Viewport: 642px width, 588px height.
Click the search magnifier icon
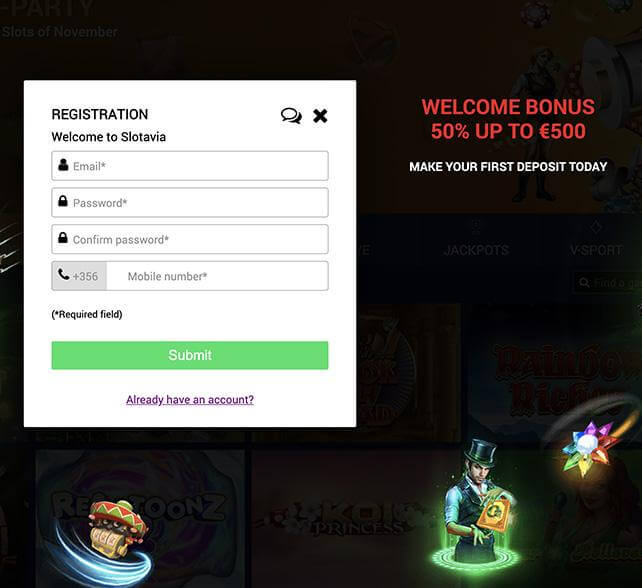point(585,283)
